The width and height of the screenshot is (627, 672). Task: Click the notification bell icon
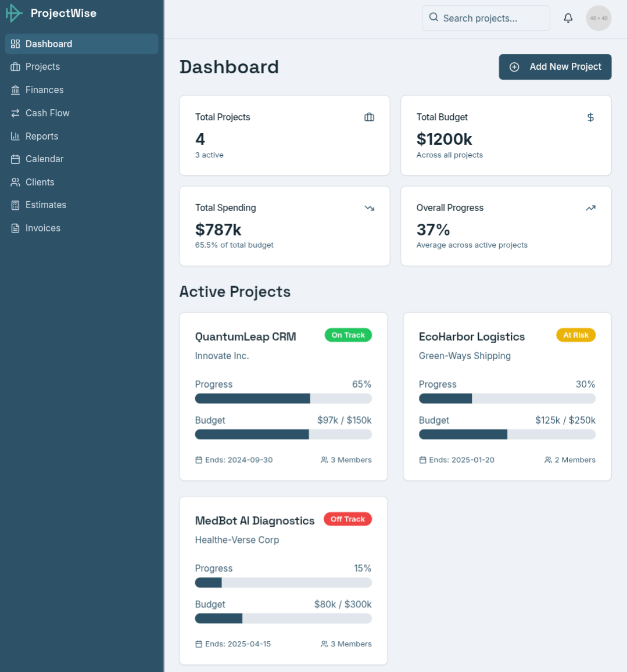pos(568,18)
